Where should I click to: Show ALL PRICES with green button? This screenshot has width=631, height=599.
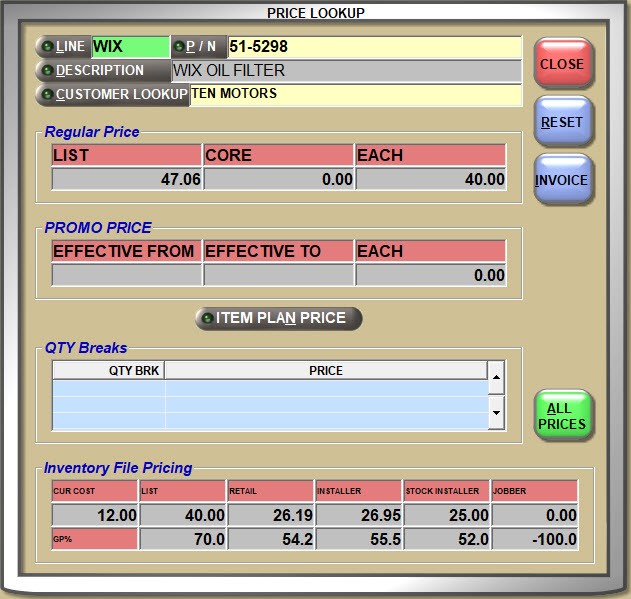coord(562,416)
